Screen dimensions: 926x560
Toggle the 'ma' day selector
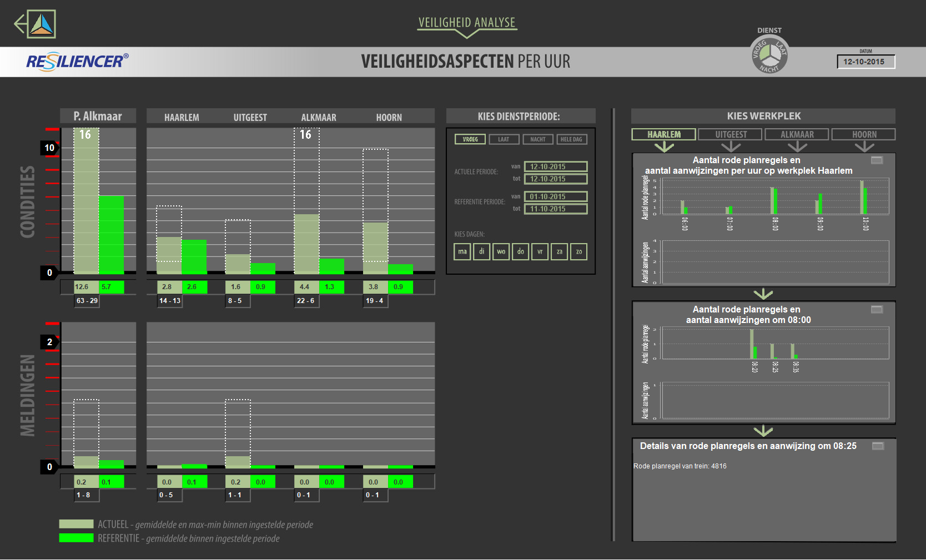point(462,251)
